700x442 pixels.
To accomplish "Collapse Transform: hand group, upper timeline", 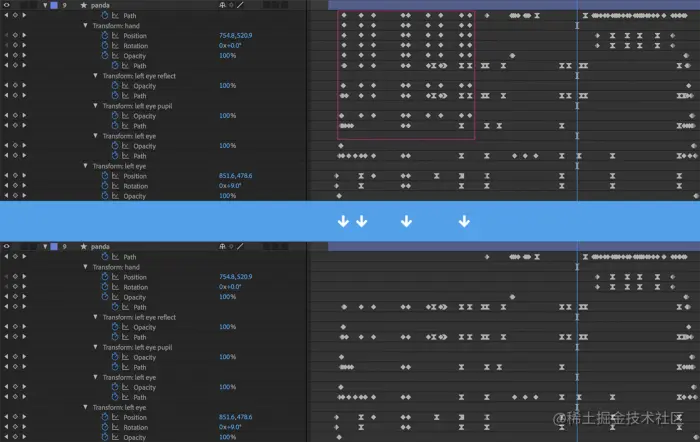I will click(x=85, y=25).
